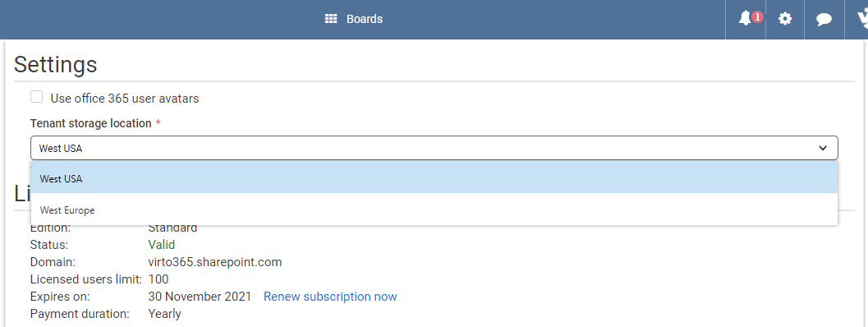Click the virto365.sharepoint.com domain text
This screenshot has height=327, width=868.
[x=215, y=262]
